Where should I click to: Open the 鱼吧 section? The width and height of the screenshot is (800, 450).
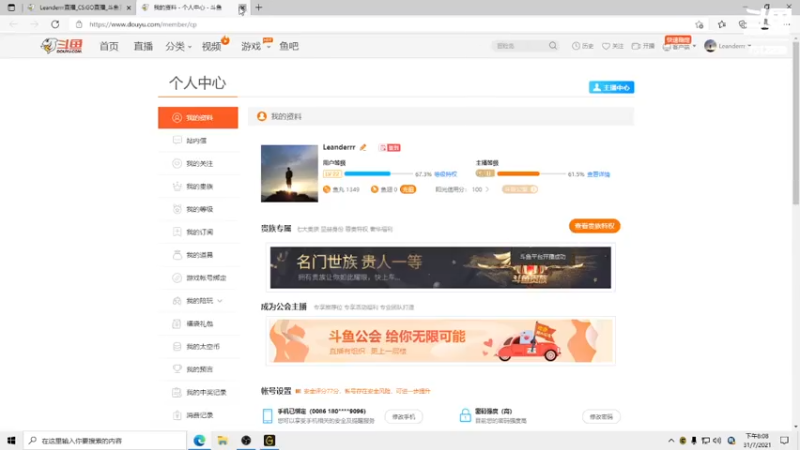[289, 46]
